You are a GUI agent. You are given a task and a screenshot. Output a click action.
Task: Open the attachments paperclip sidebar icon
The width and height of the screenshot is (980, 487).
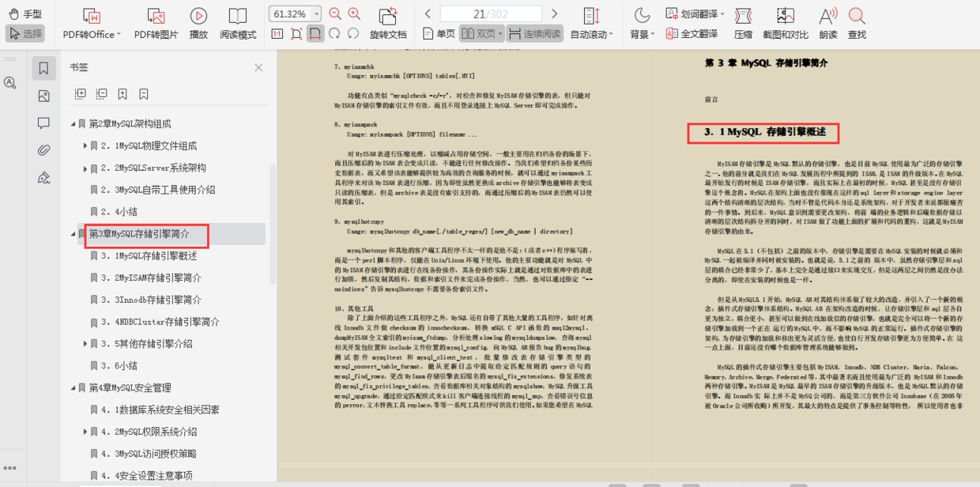pos(43,149)
